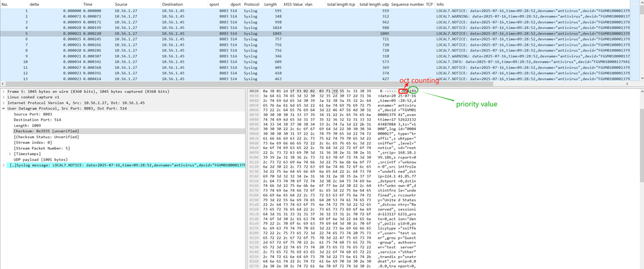Screen dimensions: 644x269
Task: Click the MSS Value column header
Action: (293, 4)
